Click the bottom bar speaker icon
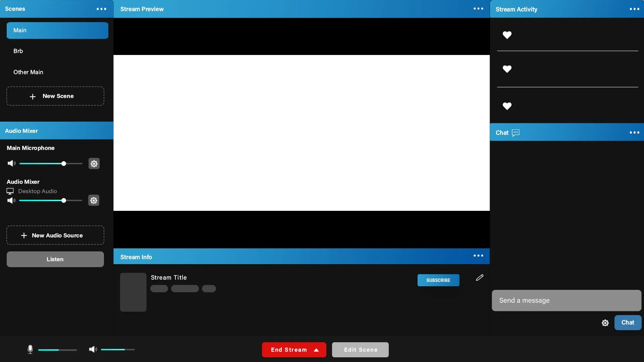The image size is (644, 362). [x=93, y=350]
